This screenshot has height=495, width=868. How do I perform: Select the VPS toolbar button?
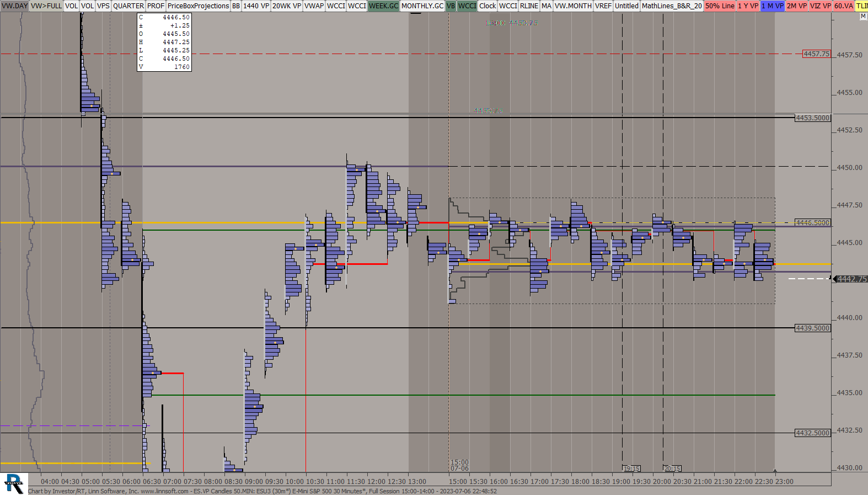click(104, 6)
